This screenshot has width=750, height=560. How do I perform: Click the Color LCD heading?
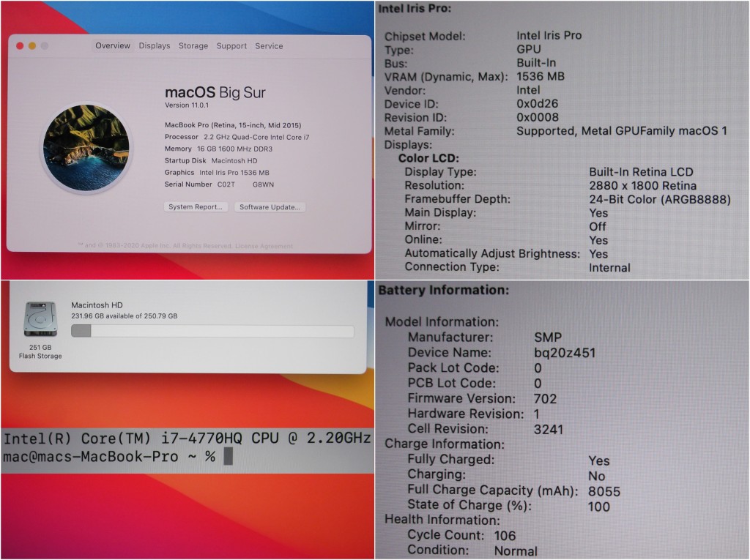click(428, 158)
